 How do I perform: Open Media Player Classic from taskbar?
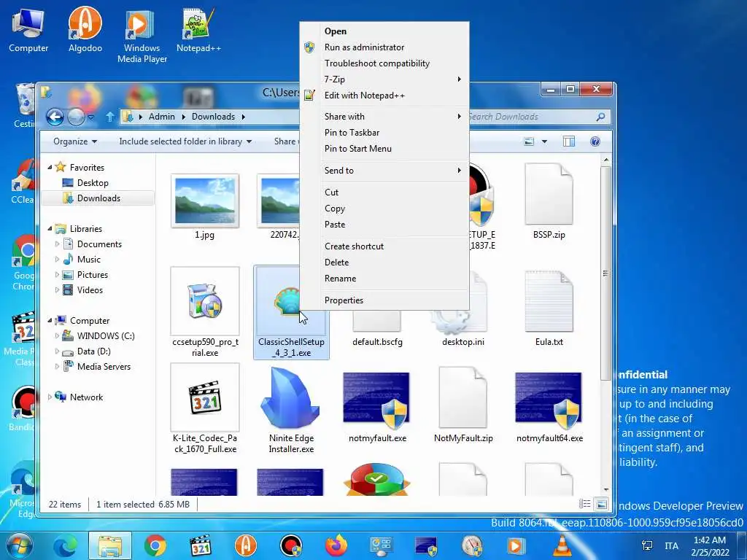tap(201, 545)
